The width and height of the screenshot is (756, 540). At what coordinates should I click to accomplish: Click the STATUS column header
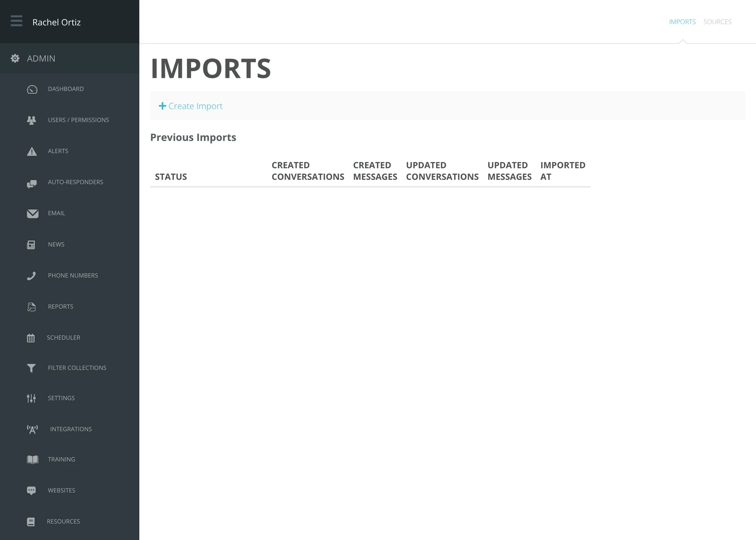coord(171,177)
